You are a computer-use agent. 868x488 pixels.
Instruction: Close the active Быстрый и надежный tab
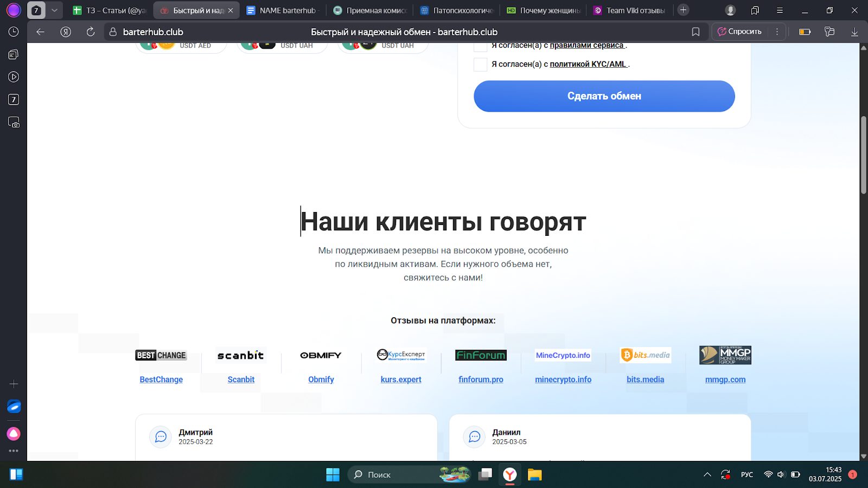[231, 10]
